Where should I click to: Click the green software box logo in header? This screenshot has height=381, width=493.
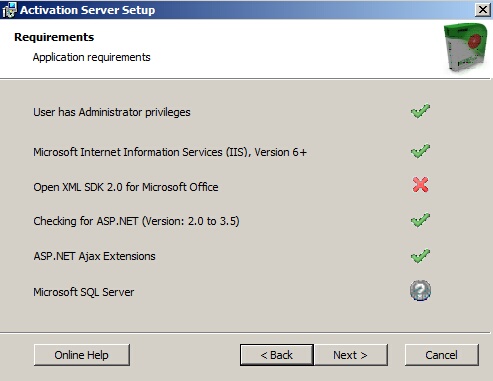click(x=466, y=47)
